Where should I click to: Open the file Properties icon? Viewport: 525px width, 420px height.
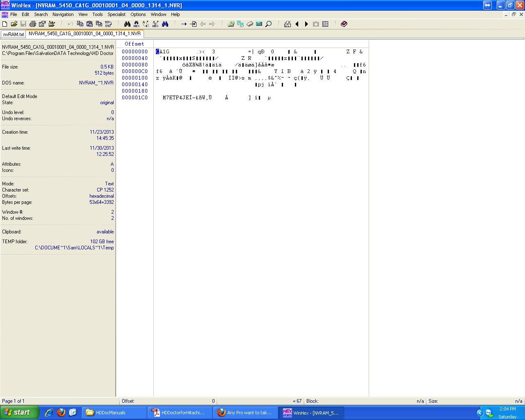click(42, 24)
